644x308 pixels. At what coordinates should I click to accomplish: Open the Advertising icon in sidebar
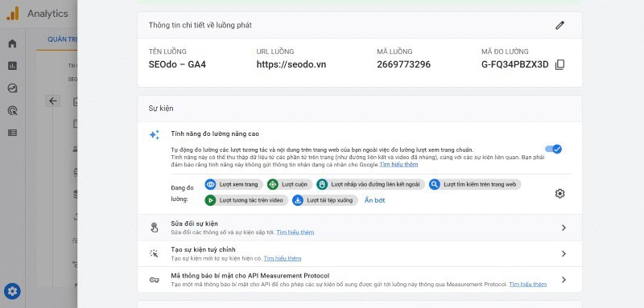tap(12, 110)
